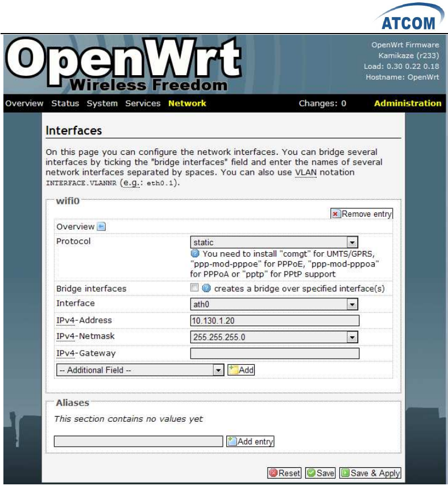
Task: Open the Overview menu item
Action: [24, 104]
